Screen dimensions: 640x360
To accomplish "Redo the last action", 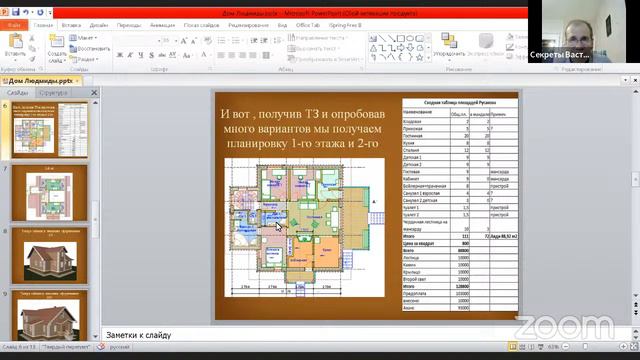I will pyautogui.click(x=40, y=12).
